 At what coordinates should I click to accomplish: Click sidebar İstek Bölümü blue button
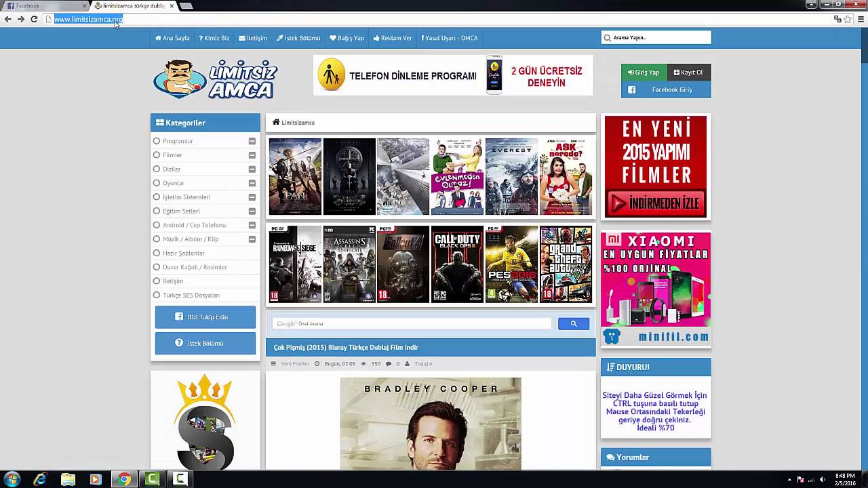click(205, 343)
